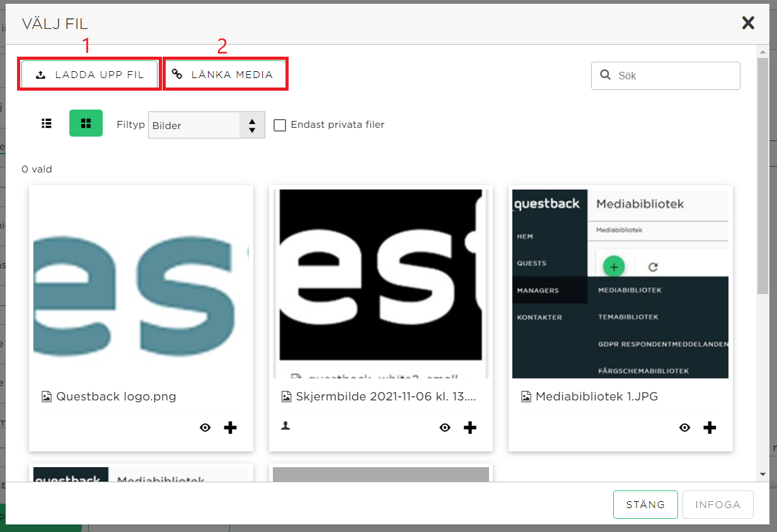Click the 0 vald selection counter
The height and width of the screenshot is (532, 777).
pos(37,169)
